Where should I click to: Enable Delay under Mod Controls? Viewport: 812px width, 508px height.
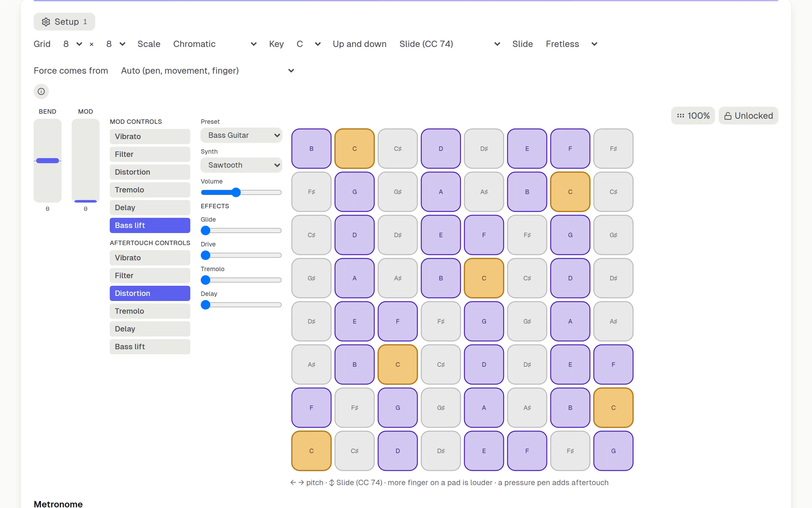150,208
